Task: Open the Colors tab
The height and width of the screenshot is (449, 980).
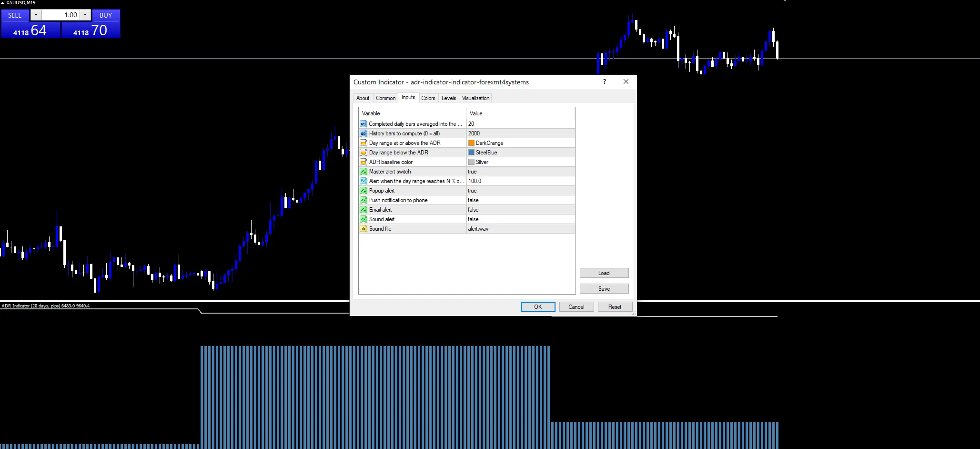Action: pos(428,98)
